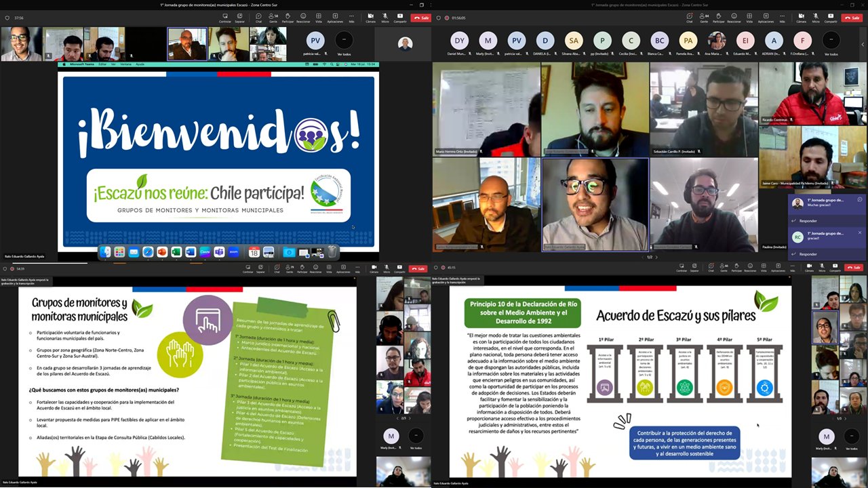Dismiss the RC 'gracias!!' chat notification
The height and width of the screenshot is (488, 868).
point(860,232)
